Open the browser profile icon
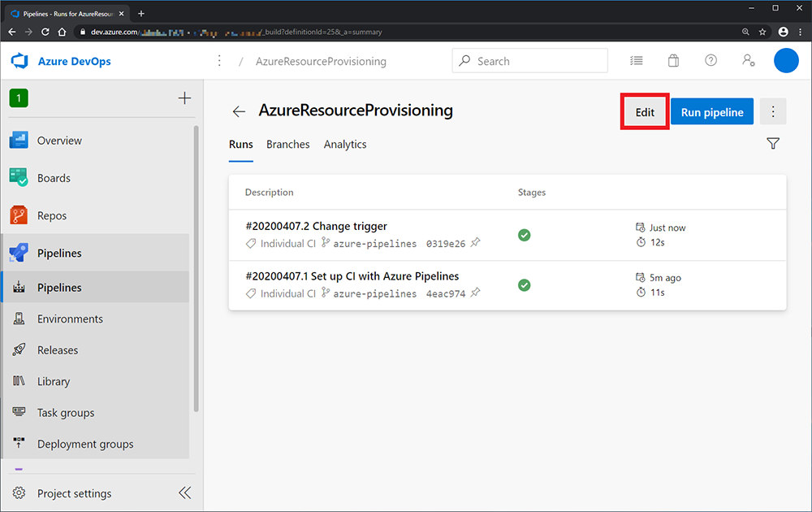Image resolution: width=812 pixels, height=512 pixels. coord(783,33)
